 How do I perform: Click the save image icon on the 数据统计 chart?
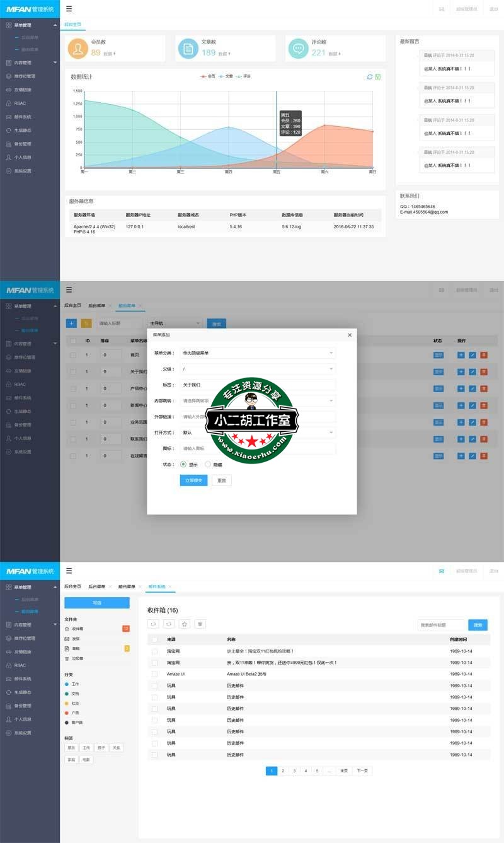(377, 77)
